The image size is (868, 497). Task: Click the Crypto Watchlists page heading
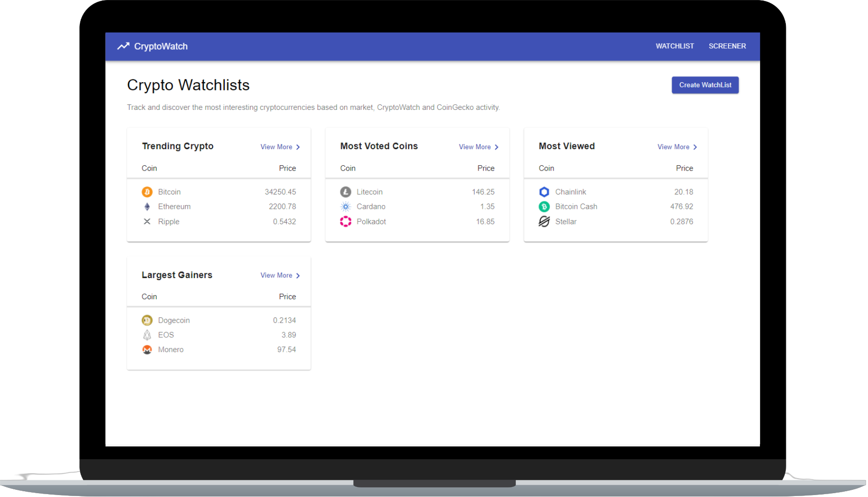pos(188,85)
